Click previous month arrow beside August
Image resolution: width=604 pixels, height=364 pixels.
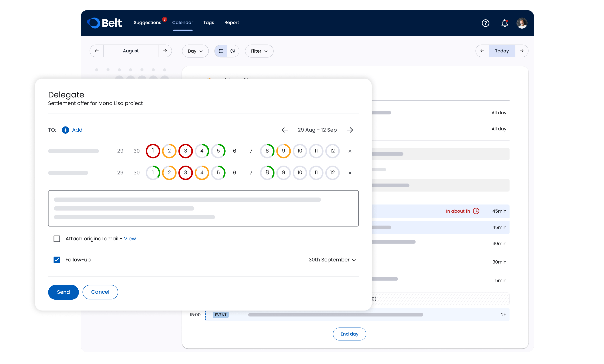click(x=97, y=51)
